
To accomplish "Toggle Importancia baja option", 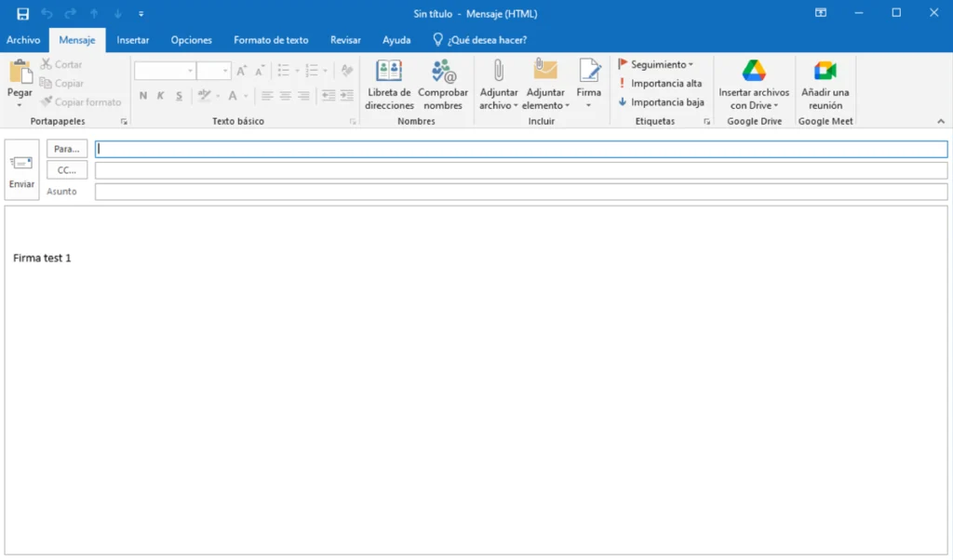I will [660, 102].
